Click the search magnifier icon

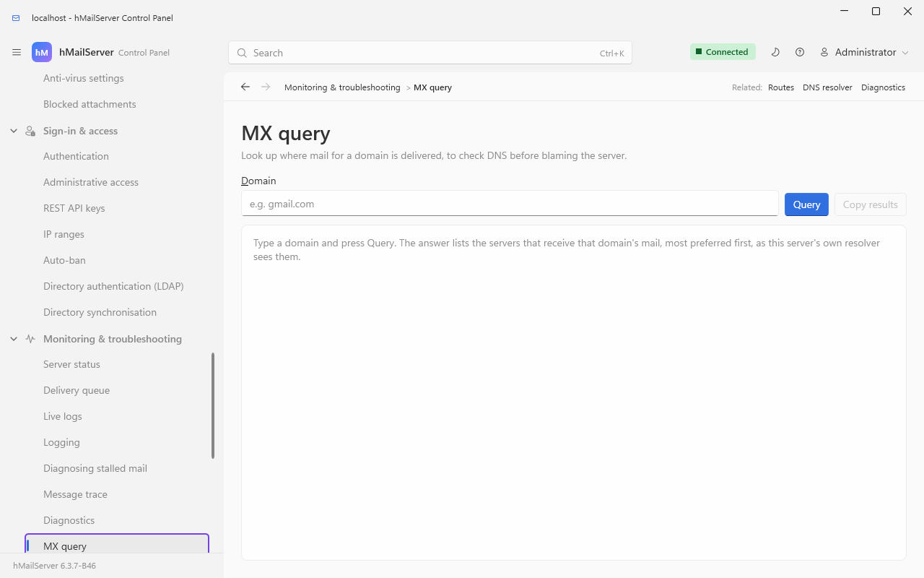pos(243,53)
